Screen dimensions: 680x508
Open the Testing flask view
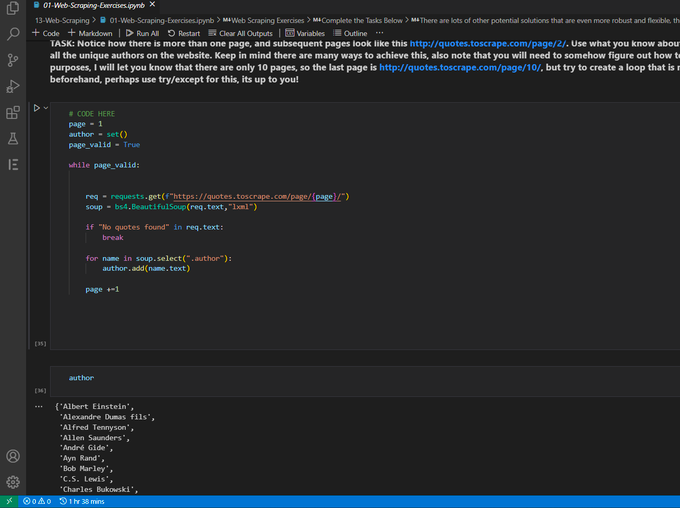(13, 138)
